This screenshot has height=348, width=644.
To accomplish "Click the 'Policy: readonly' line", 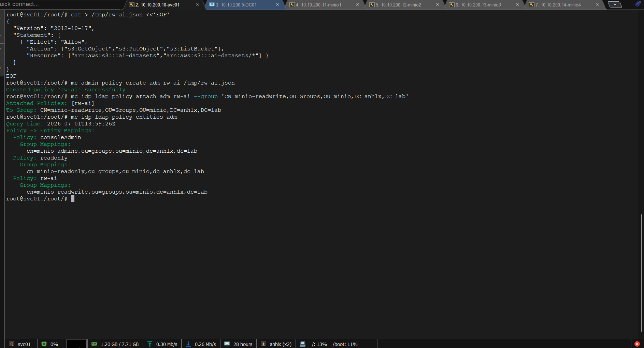I will click(40, 158).
